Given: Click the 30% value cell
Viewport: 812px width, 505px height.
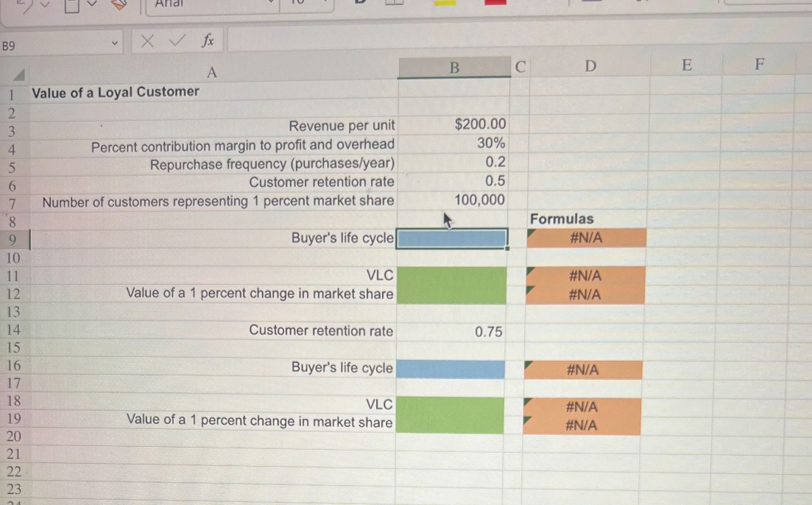Looking at the screenshot, I should 454,143.
